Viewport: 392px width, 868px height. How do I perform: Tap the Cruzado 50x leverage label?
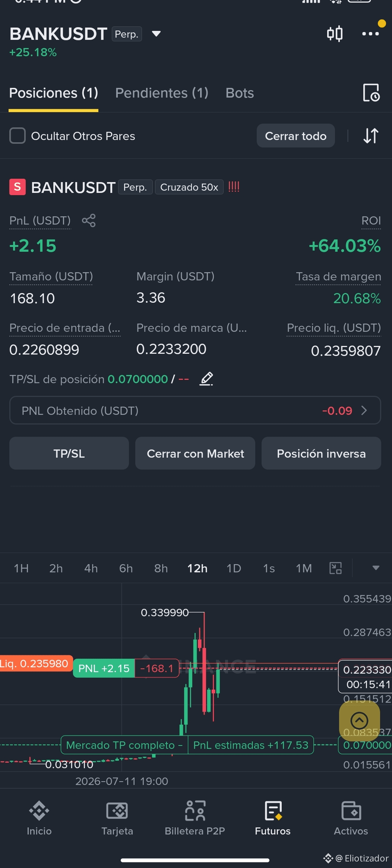tap(189, 187)
